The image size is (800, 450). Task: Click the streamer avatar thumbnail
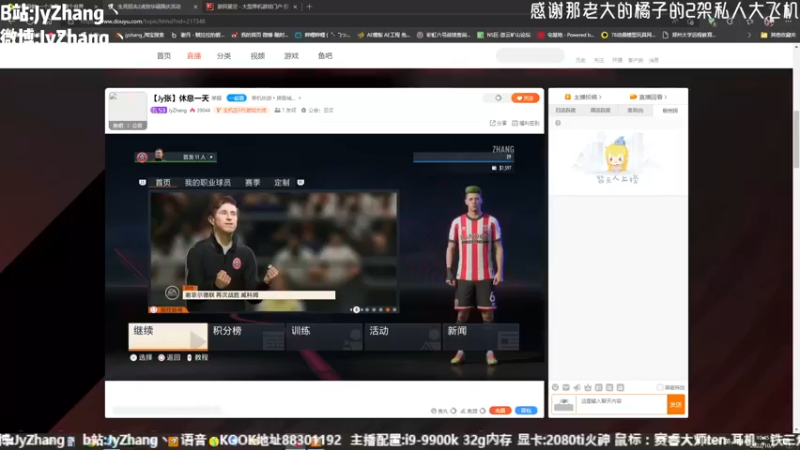[128, 110]
